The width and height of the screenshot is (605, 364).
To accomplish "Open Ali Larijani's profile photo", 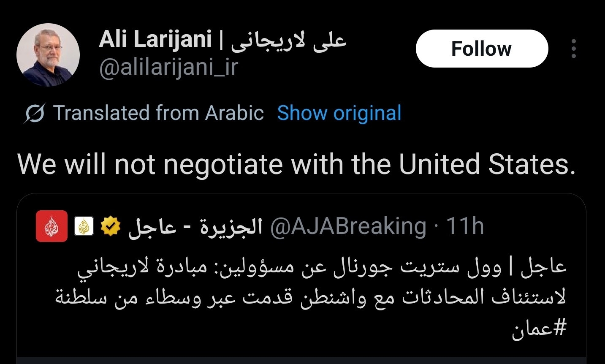I will point(48,55).
